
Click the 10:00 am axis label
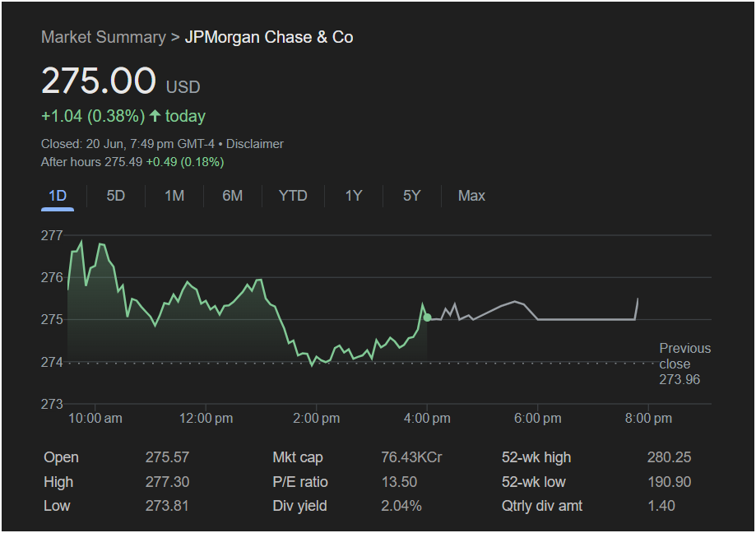tap(95, 419)
